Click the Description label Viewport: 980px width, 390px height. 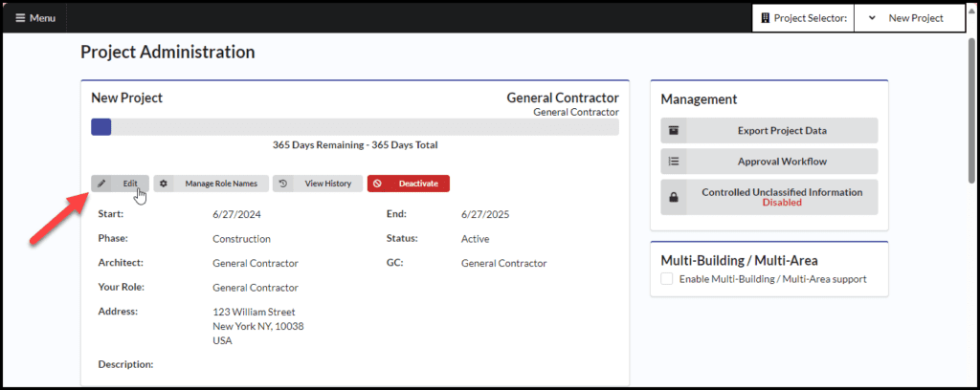click(x=125, y=364)
